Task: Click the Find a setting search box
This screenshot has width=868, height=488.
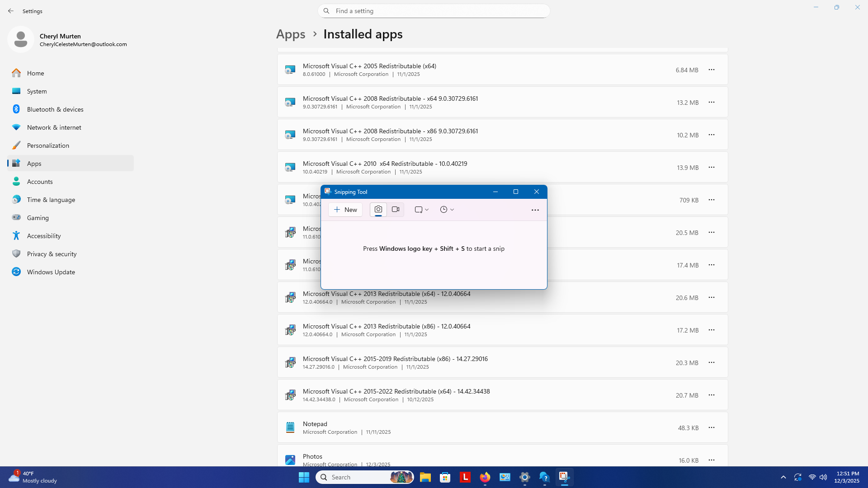Action: coord(434,11)
